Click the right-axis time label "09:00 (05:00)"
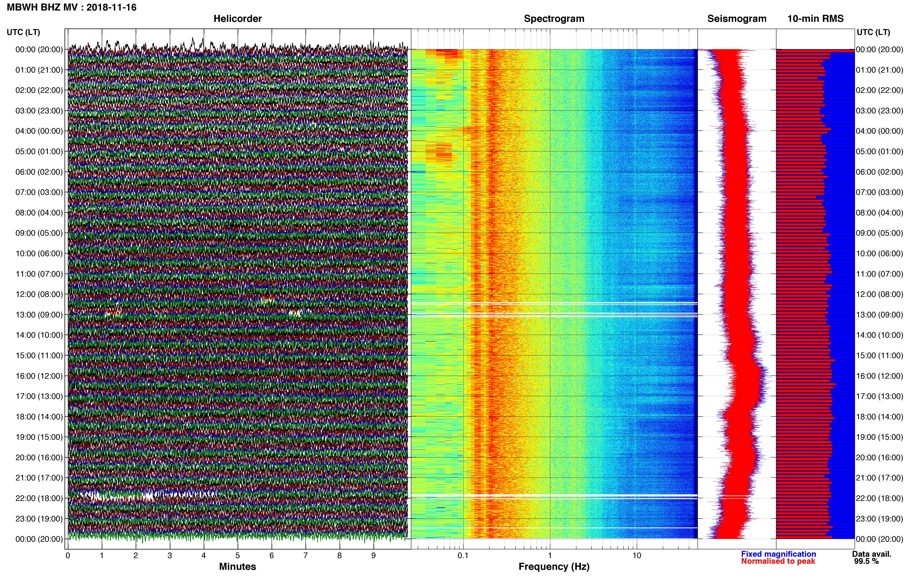The width and height of the screenshot is (924, 578). (x=880, y=233)
